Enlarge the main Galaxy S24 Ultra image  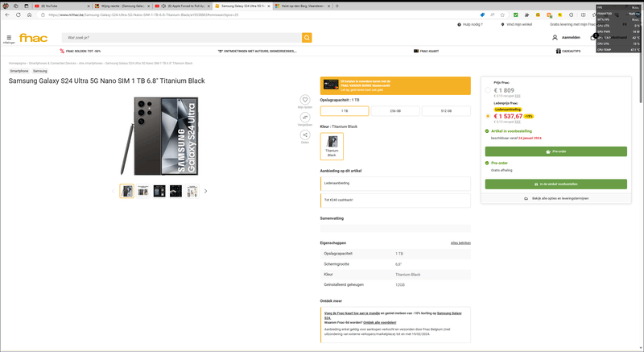(x=159, y=136)
